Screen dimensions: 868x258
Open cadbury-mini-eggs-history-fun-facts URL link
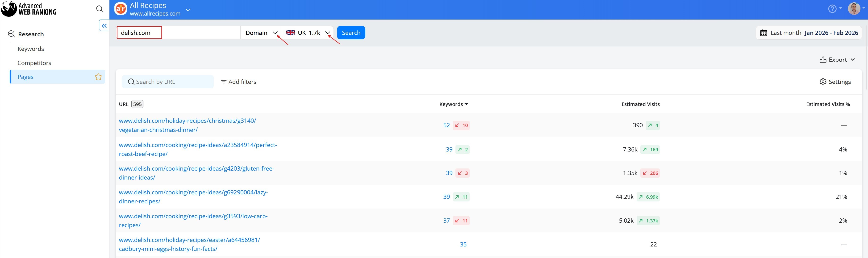point(189,245)
